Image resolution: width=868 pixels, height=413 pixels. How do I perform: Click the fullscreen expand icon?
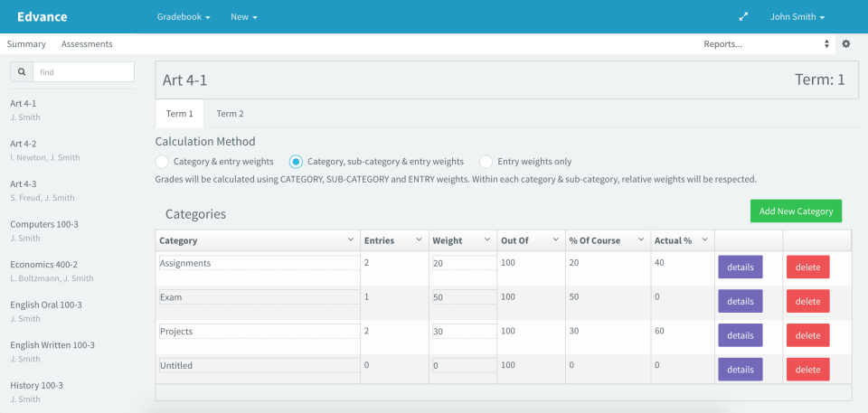point(743,16)
